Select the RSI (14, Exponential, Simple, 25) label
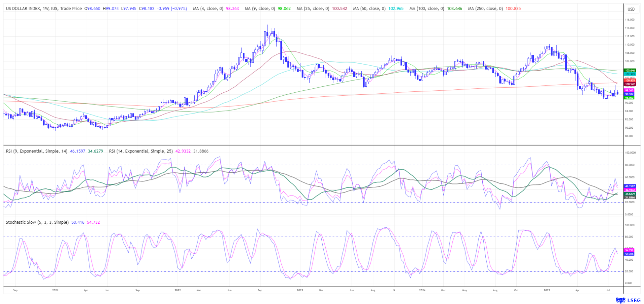644x304 pixels. [141, 151]
